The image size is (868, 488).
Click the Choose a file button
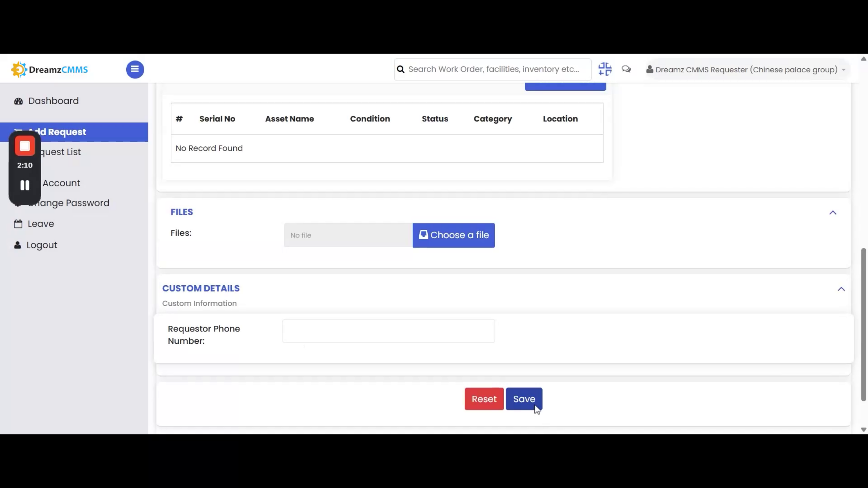point(454,235)
